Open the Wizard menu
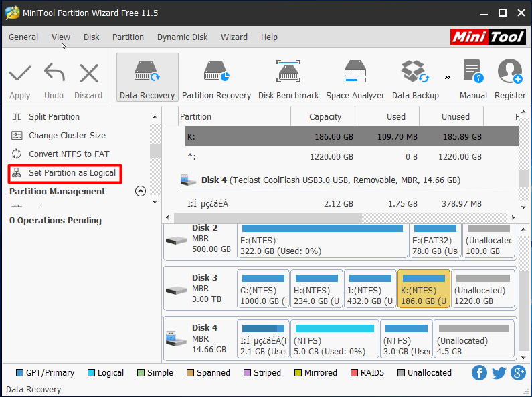Viewport: 532px width, 397px height. pyautogui.click(x=234, y=37)
